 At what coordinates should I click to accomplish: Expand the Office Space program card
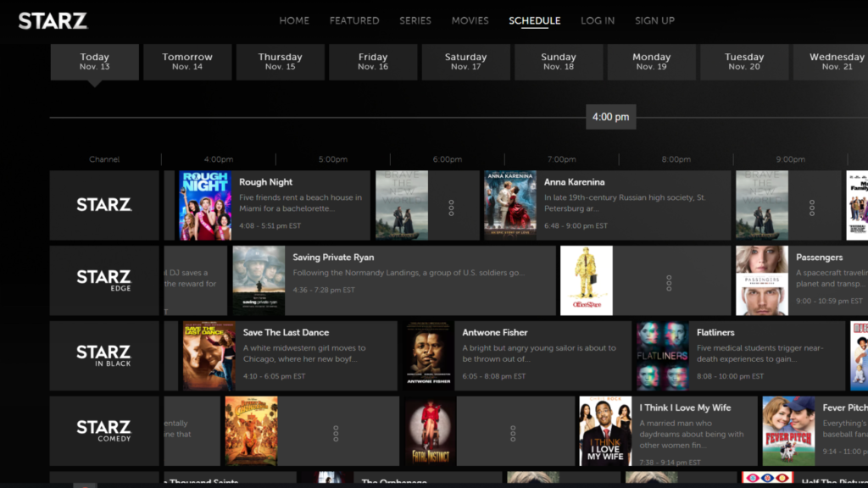coord(669,283)
